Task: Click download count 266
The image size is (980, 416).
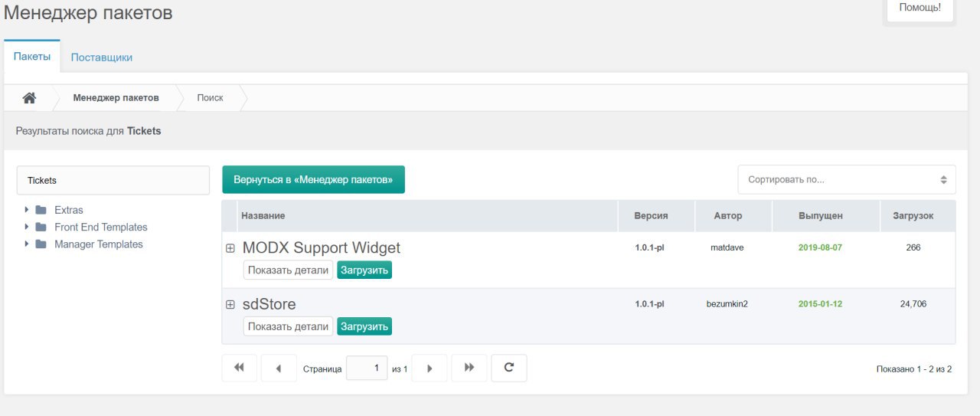Action: click(x=913, y=247)
